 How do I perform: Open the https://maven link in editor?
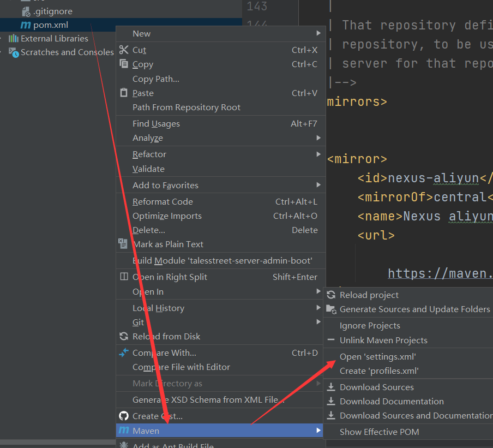440,273
